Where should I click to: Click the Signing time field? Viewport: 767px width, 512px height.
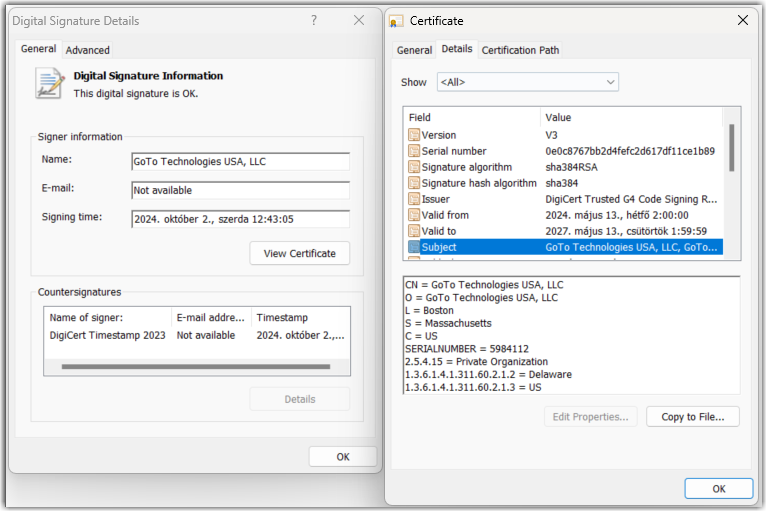[241, 219]
